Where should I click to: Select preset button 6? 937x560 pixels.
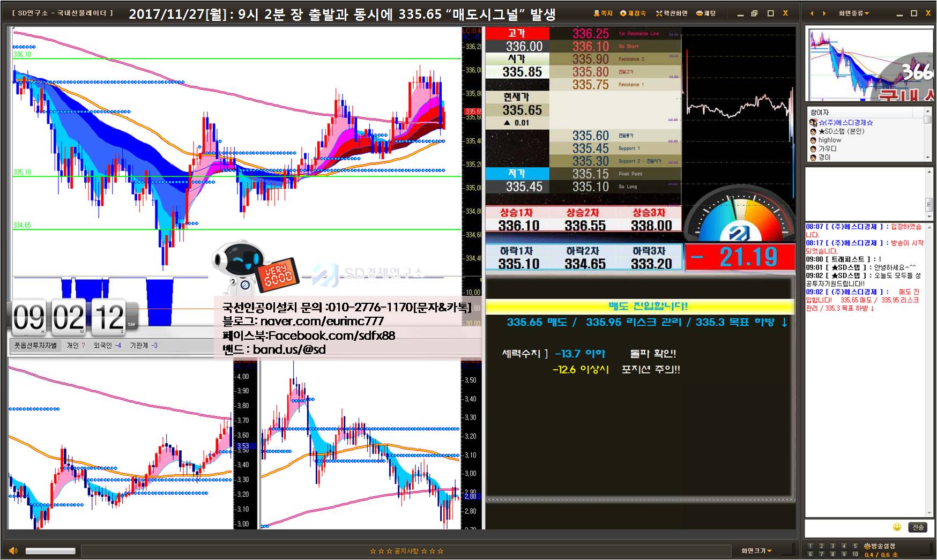pyautogui.click(x=810, y=554)
